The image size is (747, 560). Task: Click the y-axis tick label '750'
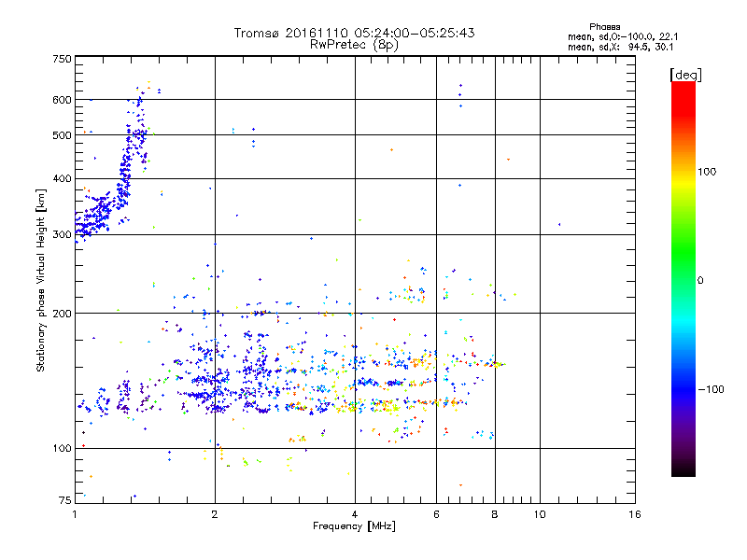(x=62, y=59)
